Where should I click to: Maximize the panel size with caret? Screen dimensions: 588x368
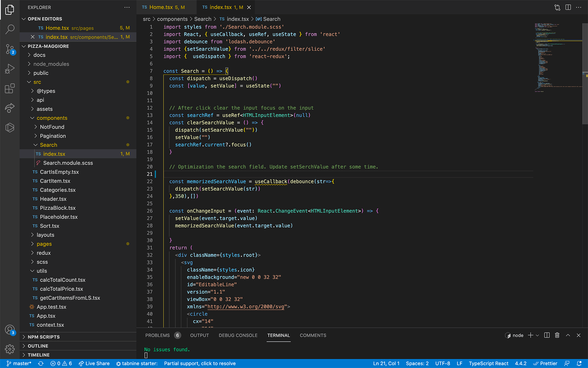pos(568,335)
